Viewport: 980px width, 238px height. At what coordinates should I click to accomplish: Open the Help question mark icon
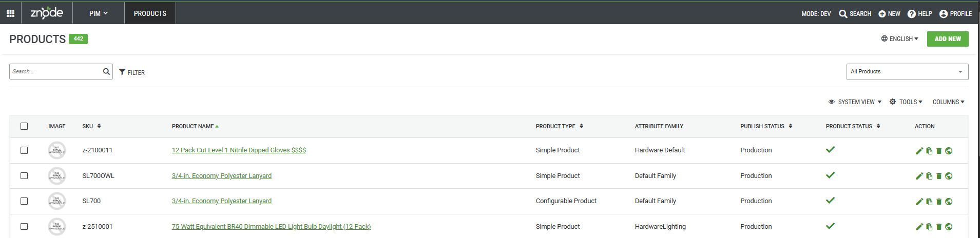(x=912, y=14)
